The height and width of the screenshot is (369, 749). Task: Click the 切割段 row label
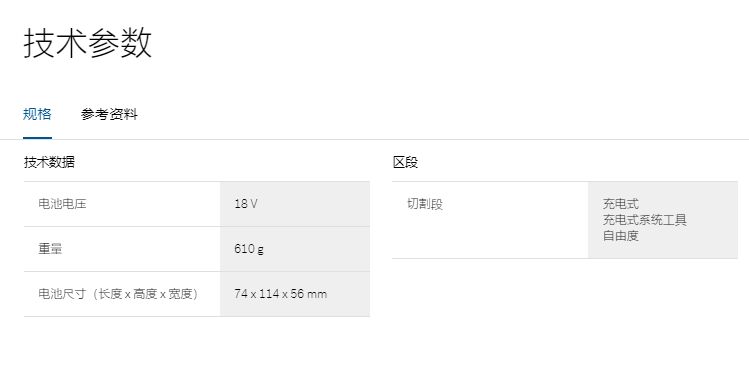425,204
